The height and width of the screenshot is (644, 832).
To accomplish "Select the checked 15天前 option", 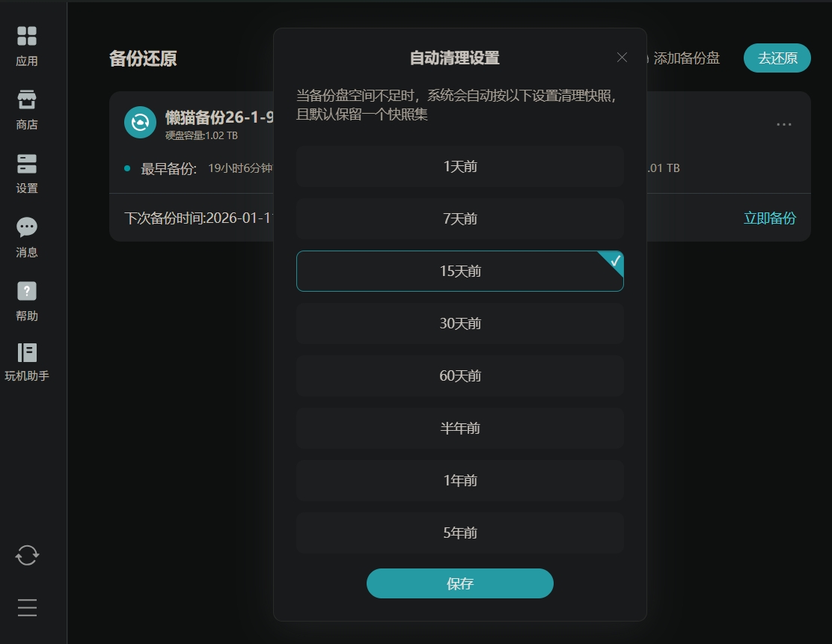I will [x=460, y=271].
